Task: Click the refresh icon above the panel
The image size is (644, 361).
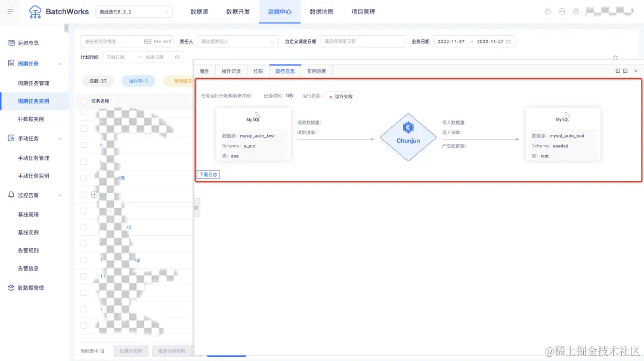Action: [x=615, y=58]
